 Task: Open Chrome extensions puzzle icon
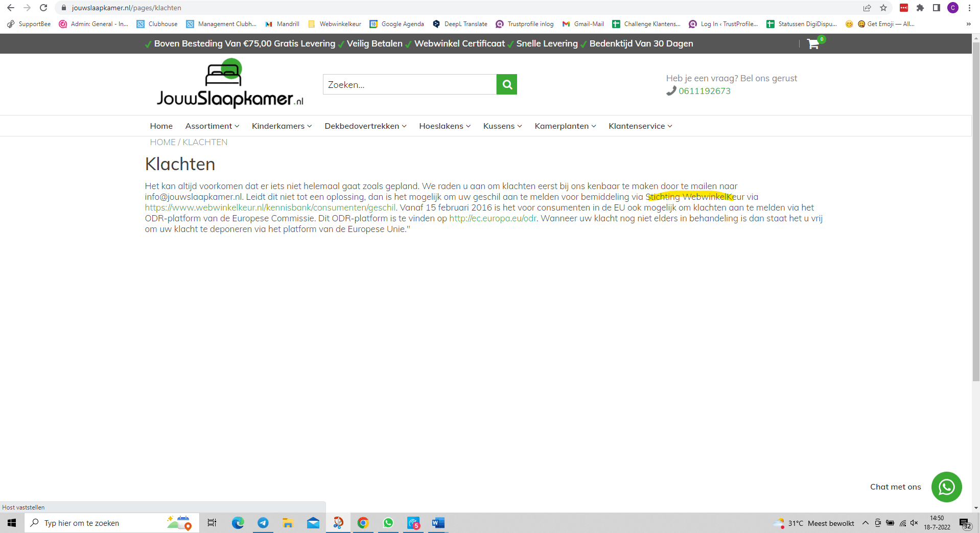point(920,8)
